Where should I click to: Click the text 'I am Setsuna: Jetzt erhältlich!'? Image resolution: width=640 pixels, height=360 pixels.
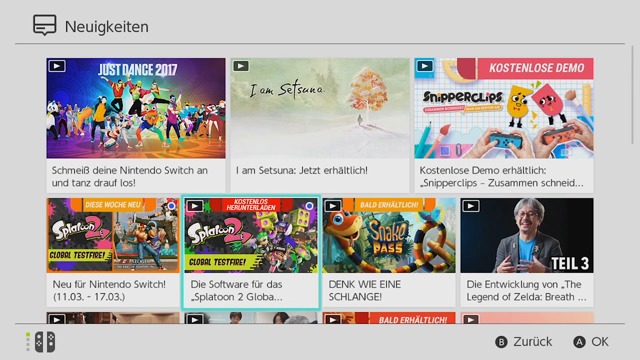point(302,170)
